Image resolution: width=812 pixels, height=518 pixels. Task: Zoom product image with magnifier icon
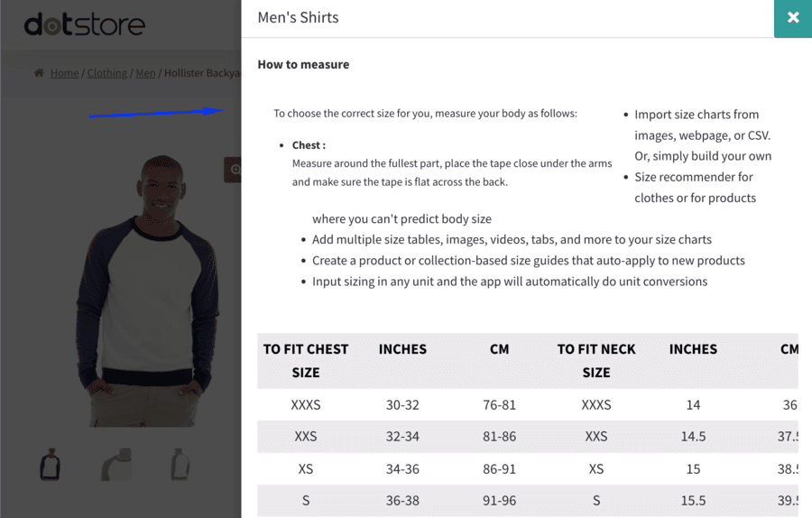(x=234, y=170)
